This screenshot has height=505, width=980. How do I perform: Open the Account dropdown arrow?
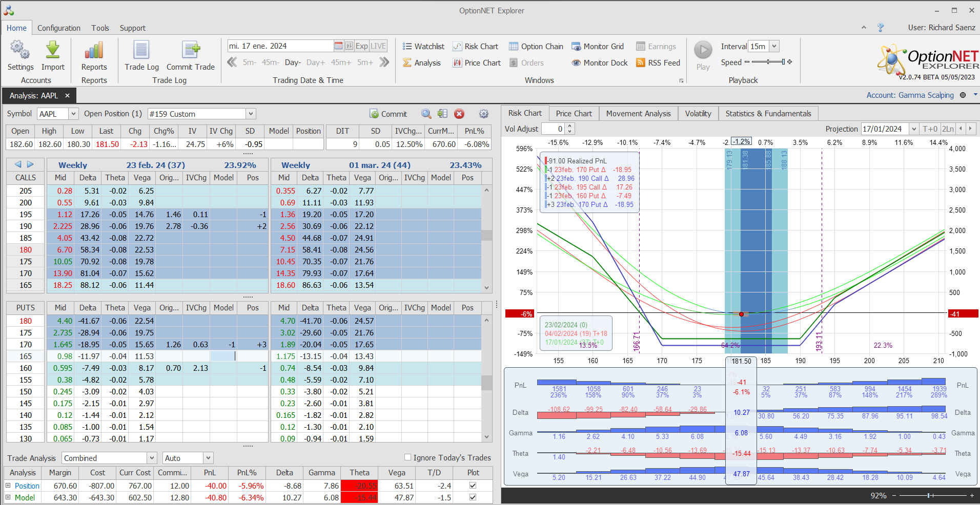pos(975,95)
